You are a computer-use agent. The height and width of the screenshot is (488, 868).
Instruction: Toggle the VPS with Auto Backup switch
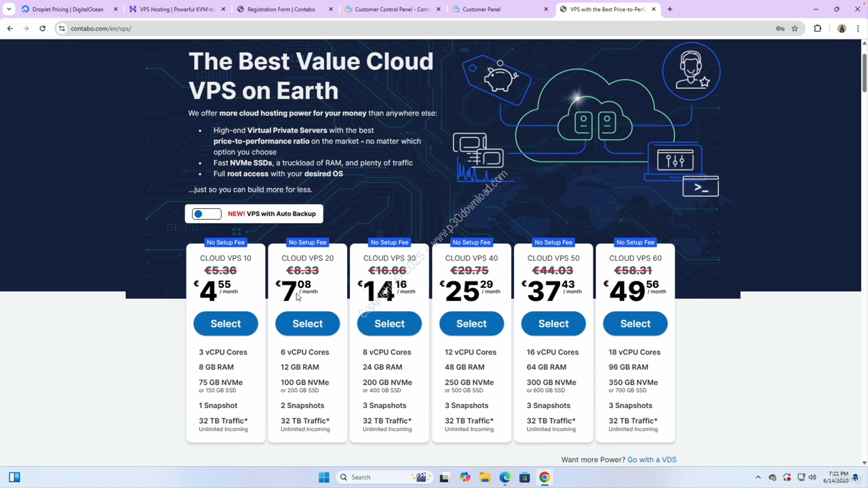(x=207, y=214)
